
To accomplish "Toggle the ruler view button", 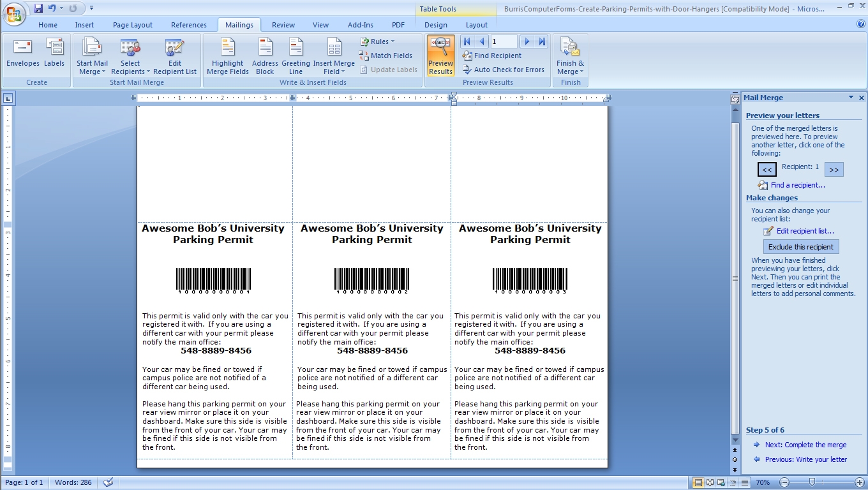I will click(735, 98).
